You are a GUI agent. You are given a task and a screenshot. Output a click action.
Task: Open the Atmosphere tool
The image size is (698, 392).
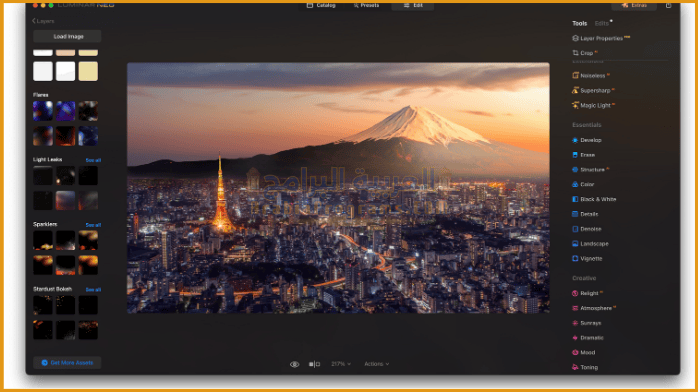pos(594,308)
